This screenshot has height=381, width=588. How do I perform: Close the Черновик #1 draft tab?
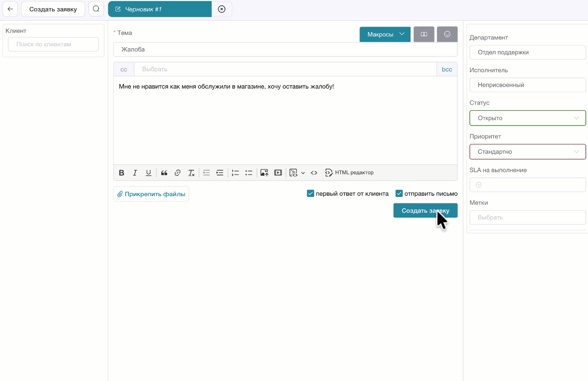[x=222, y=9]
